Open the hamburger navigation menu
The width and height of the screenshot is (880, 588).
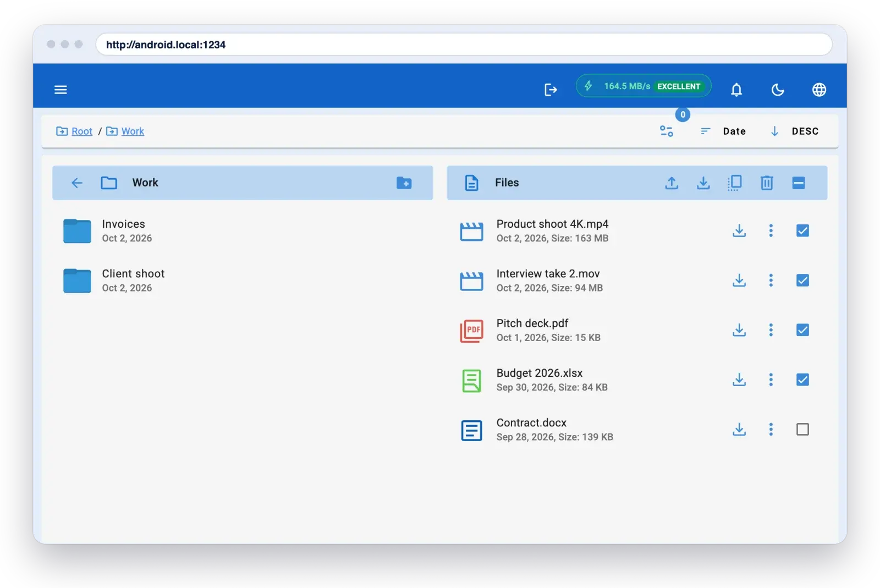click(x=61, y=90)
